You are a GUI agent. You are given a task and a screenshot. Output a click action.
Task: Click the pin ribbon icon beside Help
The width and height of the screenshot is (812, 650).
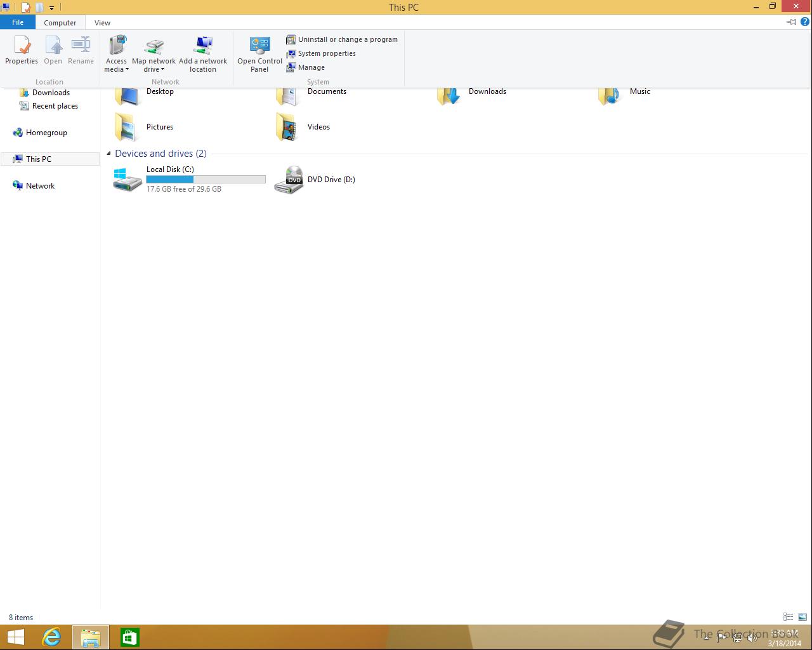point(792,22)
